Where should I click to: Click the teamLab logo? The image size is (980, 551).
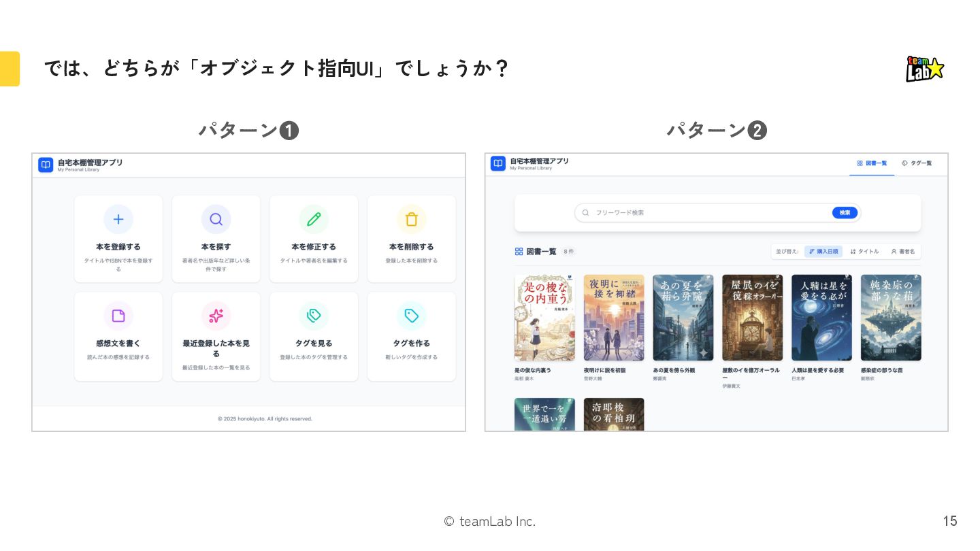[925, 69]
